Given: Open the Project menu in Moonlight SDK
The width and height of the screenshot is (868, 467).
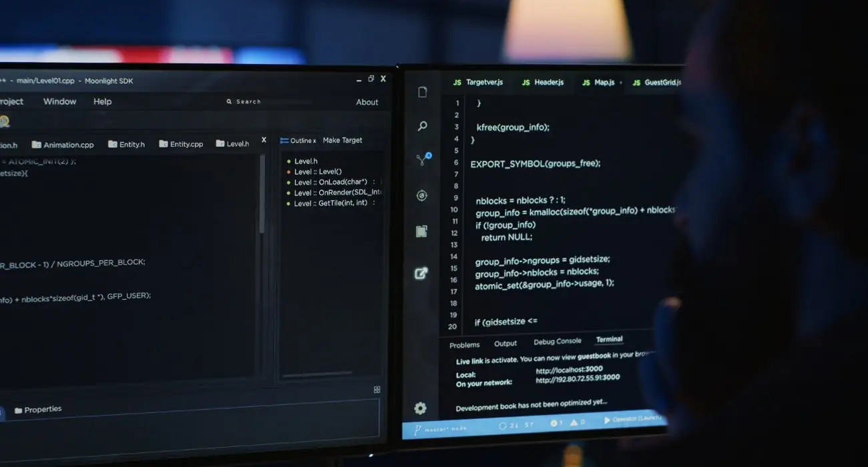Looking at the screenshot, I should tap(11, 101).
